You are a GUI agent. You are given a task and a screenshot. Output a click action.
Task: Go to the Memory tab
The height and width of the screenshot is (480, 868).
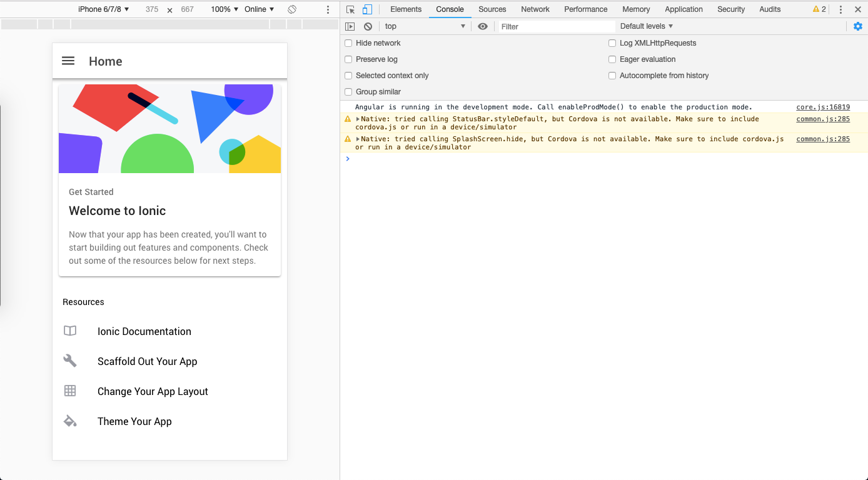tap(636, 9)
